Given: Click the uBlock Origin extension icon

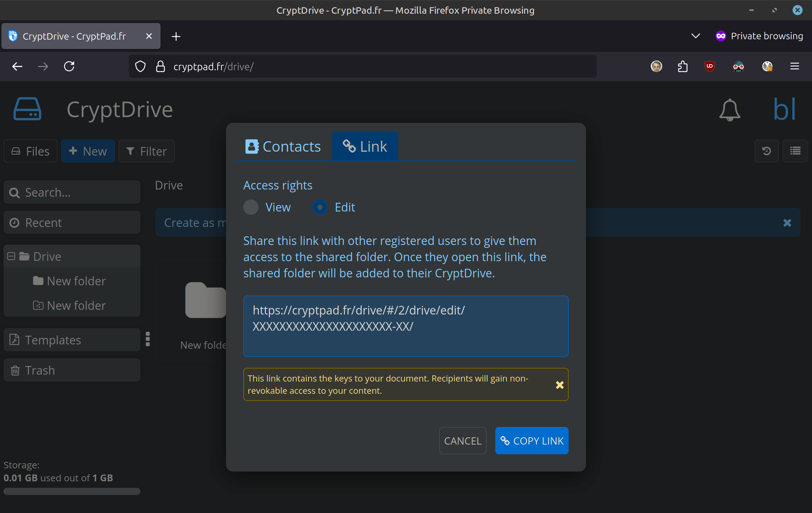Looking at the screenshot, I should [x=709, y=66].
